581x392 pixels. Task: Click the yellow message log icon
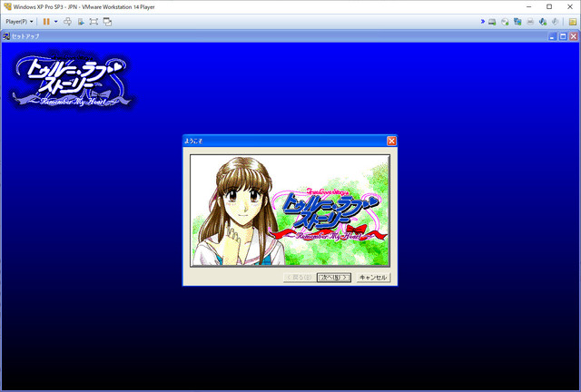tap(573, 22)
